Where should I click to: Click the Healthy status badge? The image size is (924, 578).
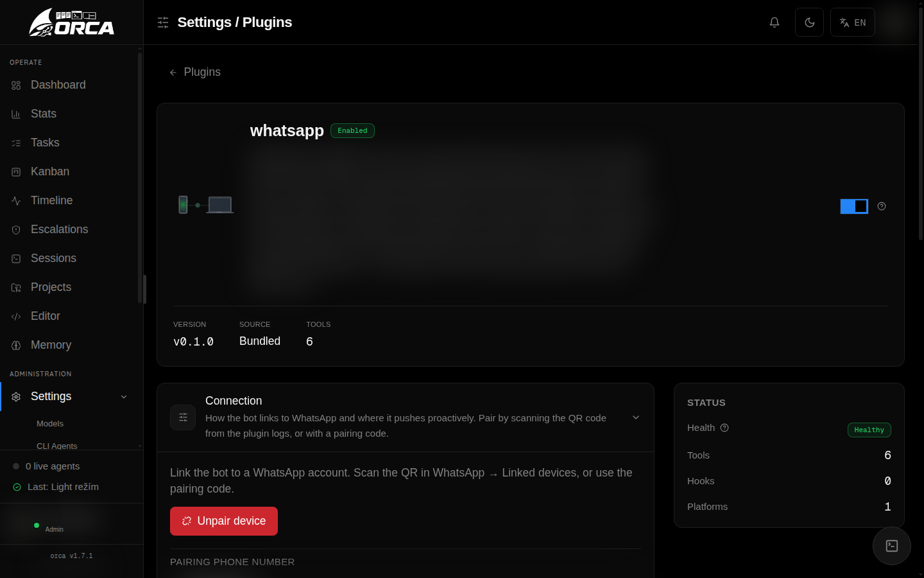point(869,430)
